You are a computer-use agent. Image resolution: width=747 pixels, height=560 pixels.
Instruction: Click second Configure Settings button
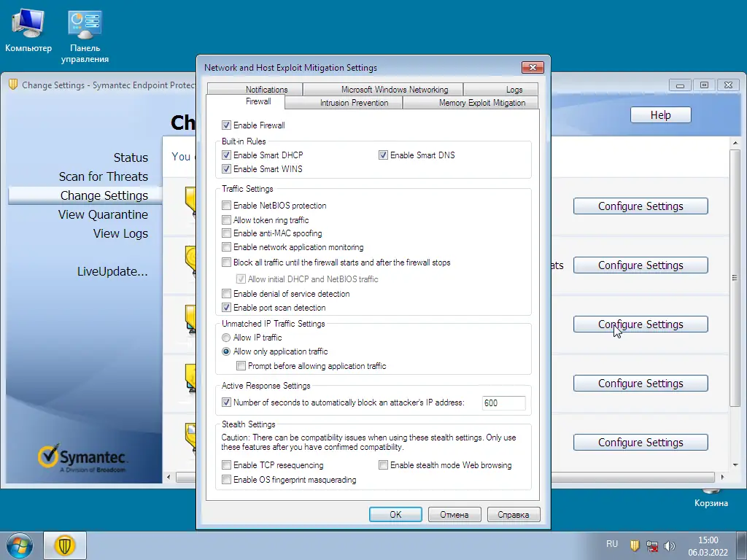(640, 265)
